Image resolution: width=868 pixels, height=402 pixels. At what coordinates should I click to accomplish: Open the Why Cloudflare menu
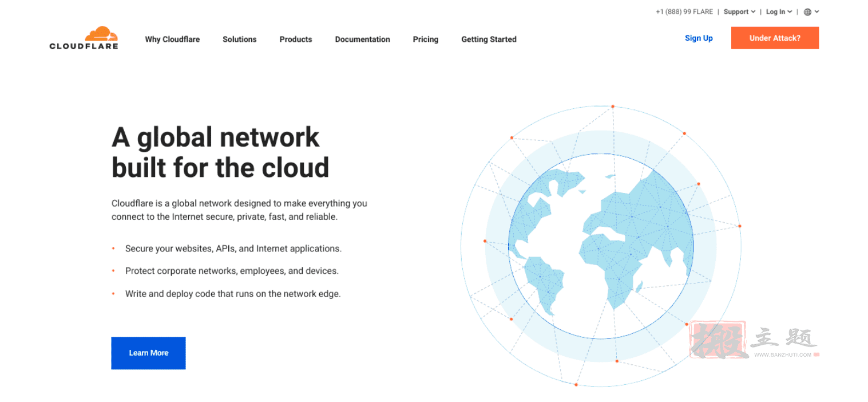(172, 40)
